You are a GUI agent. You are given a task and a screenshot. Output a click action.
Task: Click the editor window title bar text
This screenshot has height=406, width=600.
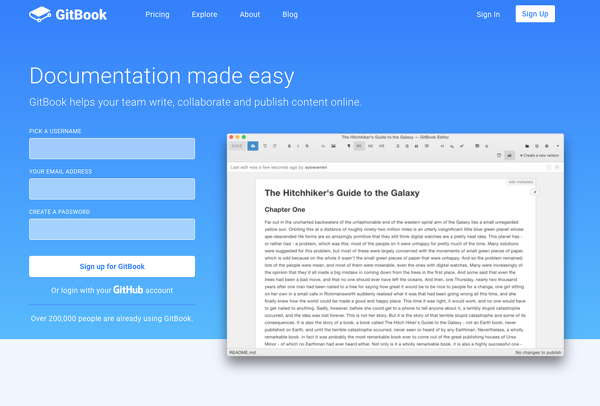(x=395, y=137)
